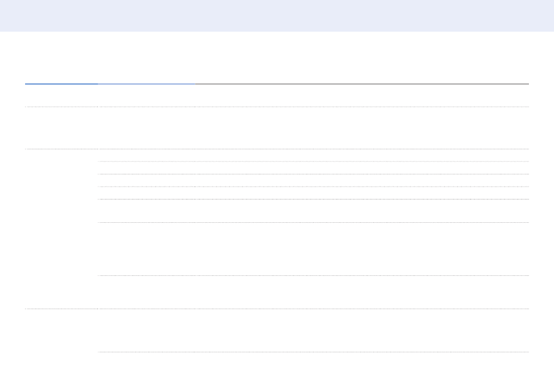Select the second thin sub-row in the wide column
This screenshot has height=392, width=554.
362,168
